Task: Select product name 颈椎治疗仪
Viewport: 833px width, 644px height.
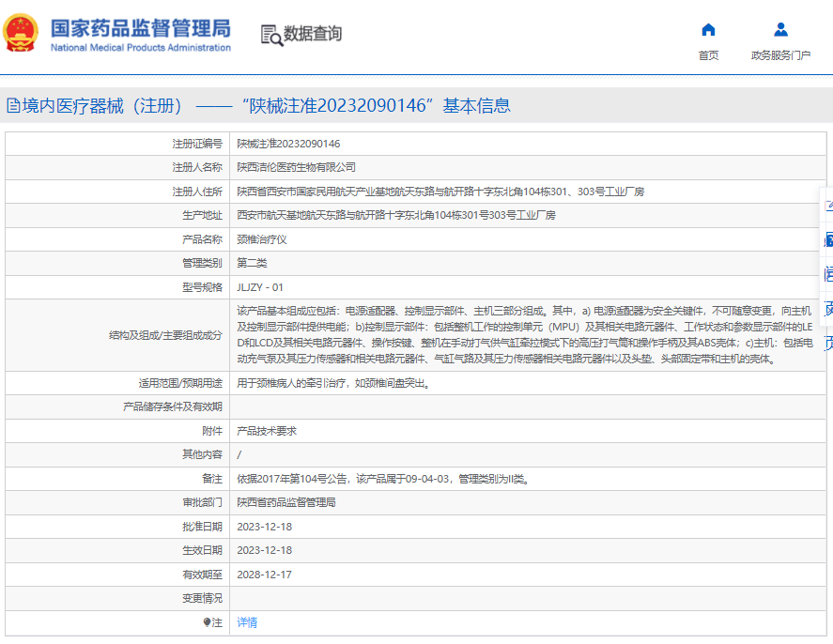Action: click(x=262, y=239)
